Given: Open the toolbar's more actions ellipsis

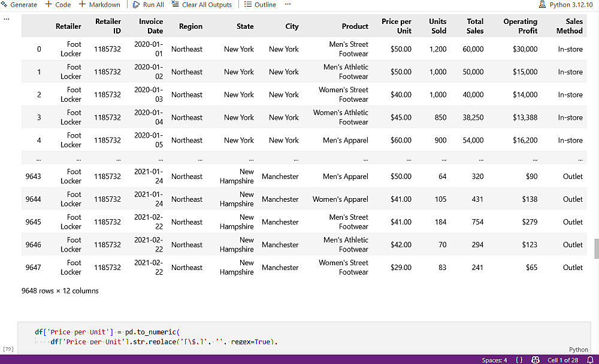Looking at the screenshot, I should click(288, 4).
